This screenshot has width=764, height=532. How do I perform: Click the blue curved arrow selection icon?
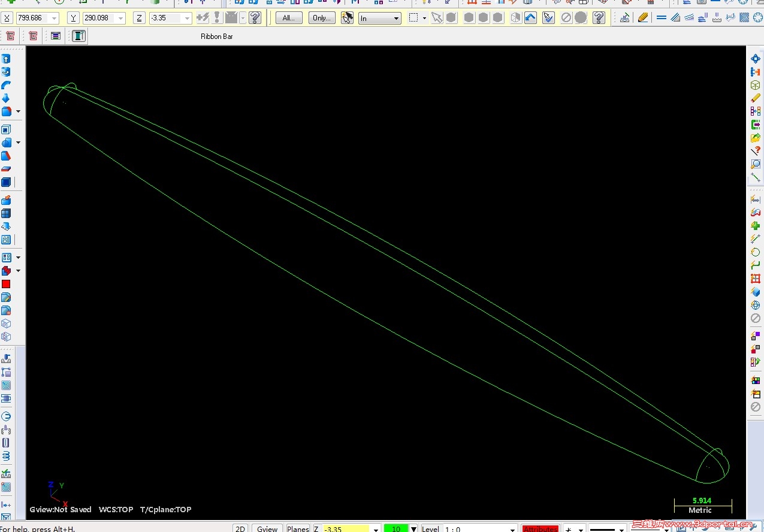pos(531,18)
